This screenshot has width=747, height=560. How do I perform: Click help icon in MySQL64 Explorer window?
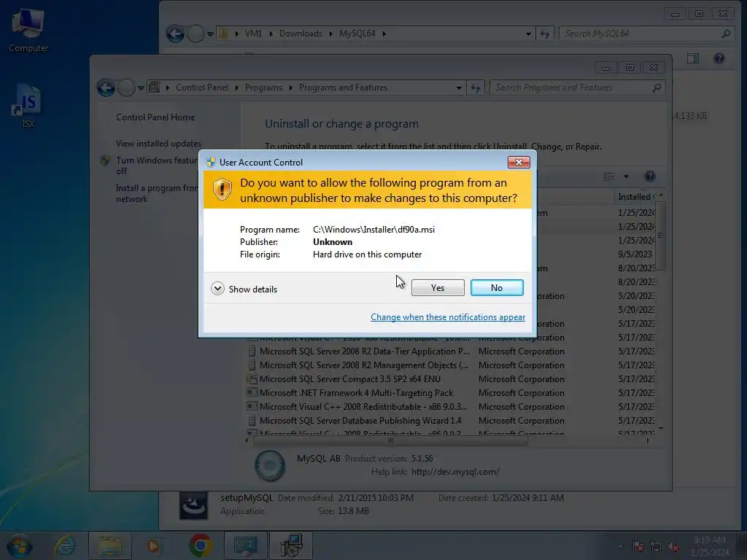pyautogui.click(x=719, y=58)
